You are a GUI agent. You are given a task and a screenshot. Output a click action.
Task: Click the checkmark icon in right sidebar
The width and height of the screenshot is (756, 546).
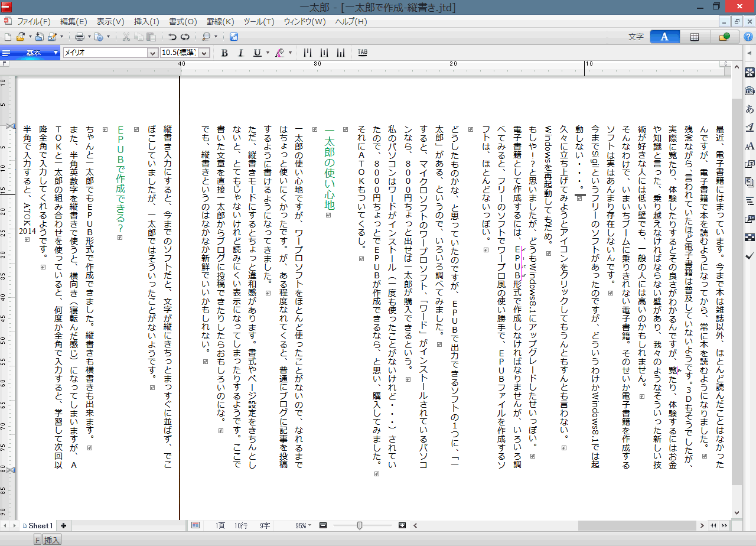click(x=749, y=255)
